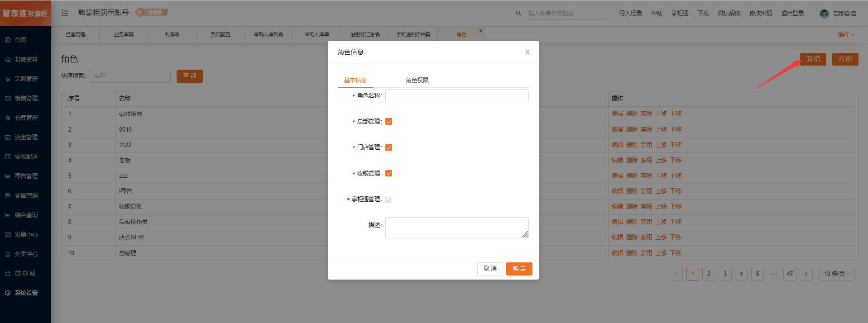Open 零售管理 sidebar menu
This screenshot has width=868, height=323.
[25, 176]
